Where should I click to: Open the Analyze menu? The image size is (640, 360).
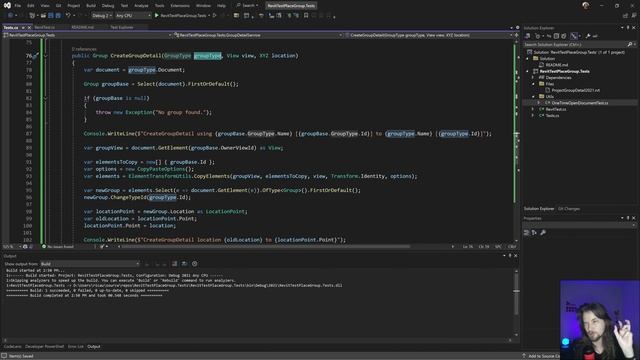[x=141, y=6]
